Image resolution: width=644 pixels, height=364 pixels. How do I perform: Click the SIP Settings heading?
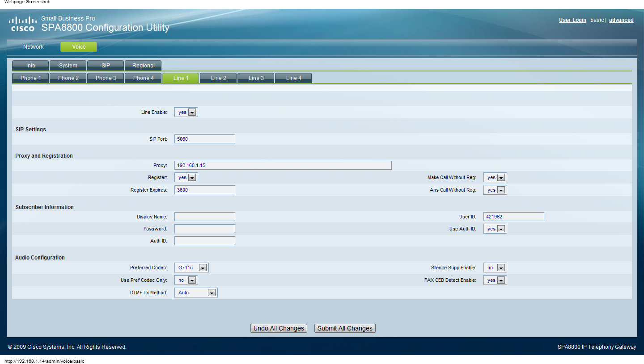(x=31, y=130)
